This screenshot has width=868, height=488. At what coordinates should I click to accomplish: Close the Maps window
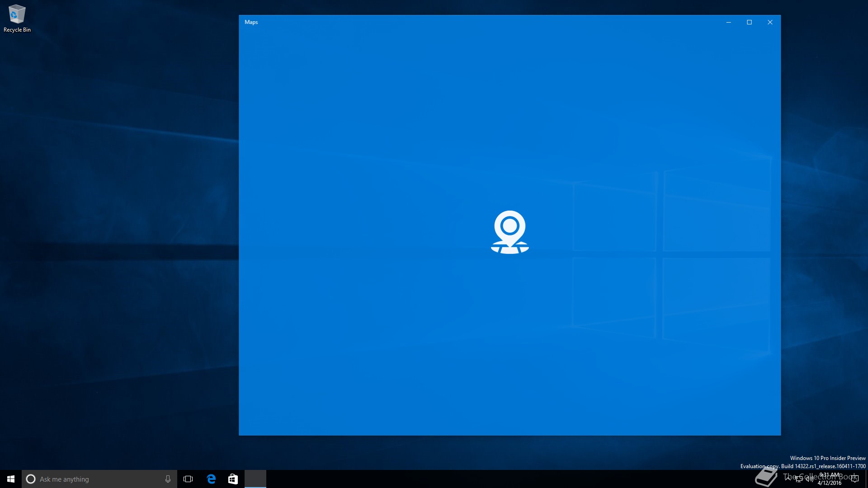click(x=770, y=22)
